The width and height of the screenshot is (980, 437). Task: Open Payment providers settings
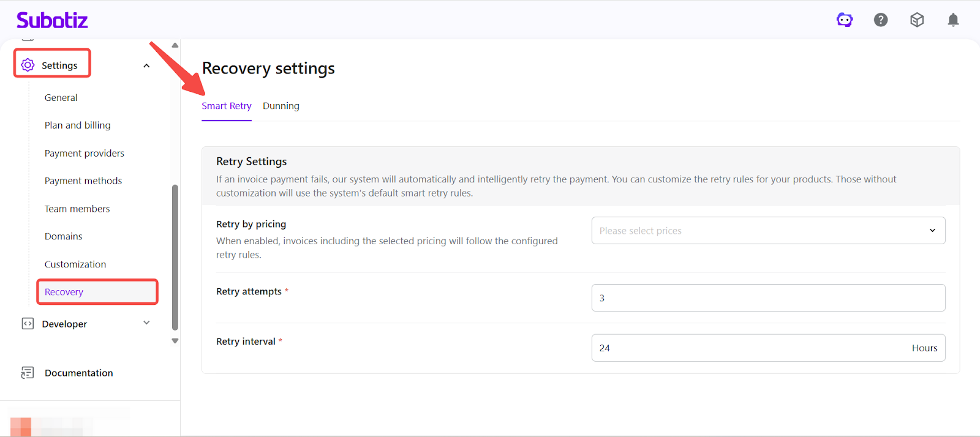point(85,153)
